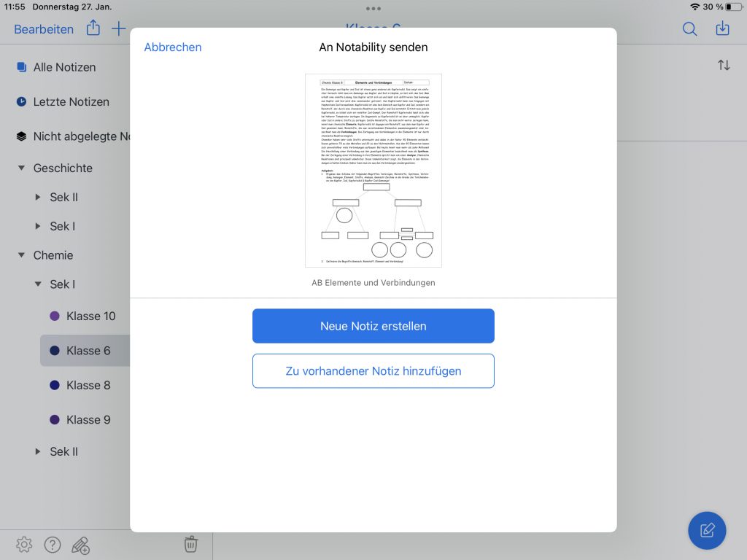Select Alle Notizen in sidebar
The image size is (747, 560).
(64, 67)
